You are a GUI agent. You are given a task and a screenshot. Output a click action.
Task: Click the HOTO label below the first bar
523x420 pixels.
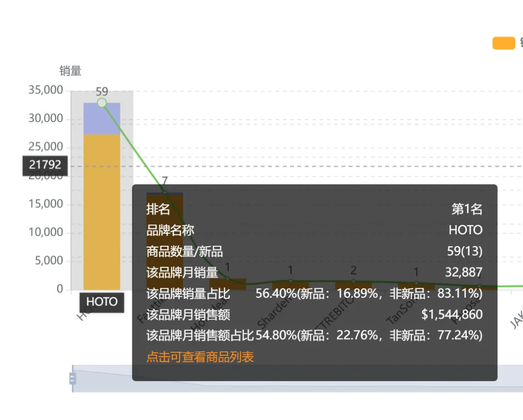click(102, 302)
